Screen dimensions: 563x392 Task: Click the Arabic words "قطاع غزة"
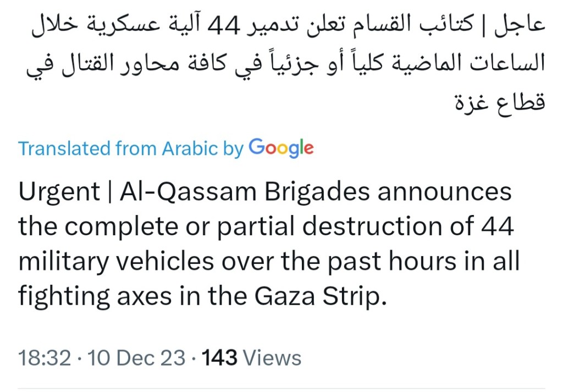click(x=499, y=102)
